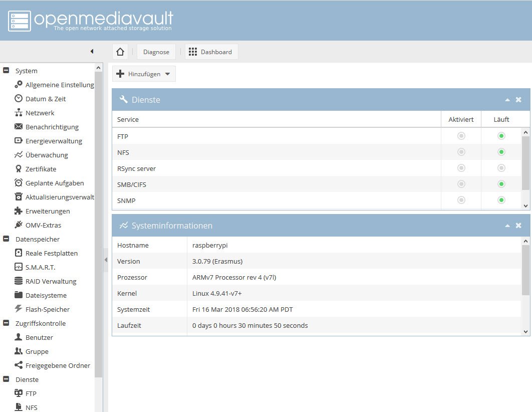Click Systeminformationen scroll down arrow

[525, 332]
